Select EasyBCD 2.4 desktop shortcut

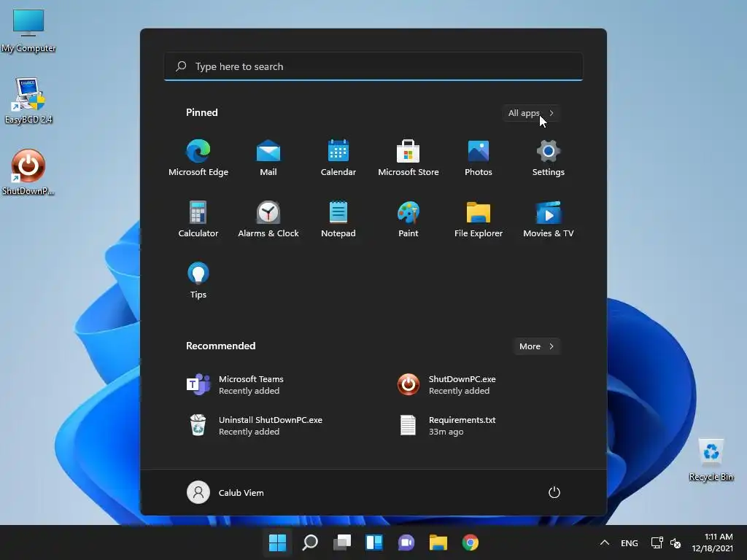tap(28, 101)
